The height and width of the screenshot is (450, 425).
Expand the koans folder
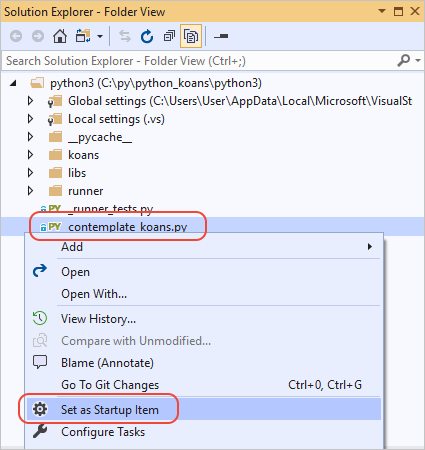pos(30,155)
